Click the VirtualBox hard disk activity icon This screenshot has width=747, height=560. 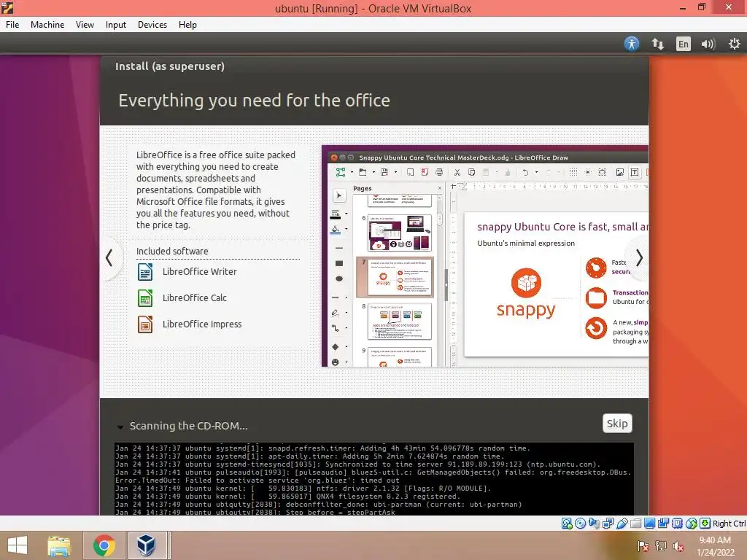click(x=566, y=524)
